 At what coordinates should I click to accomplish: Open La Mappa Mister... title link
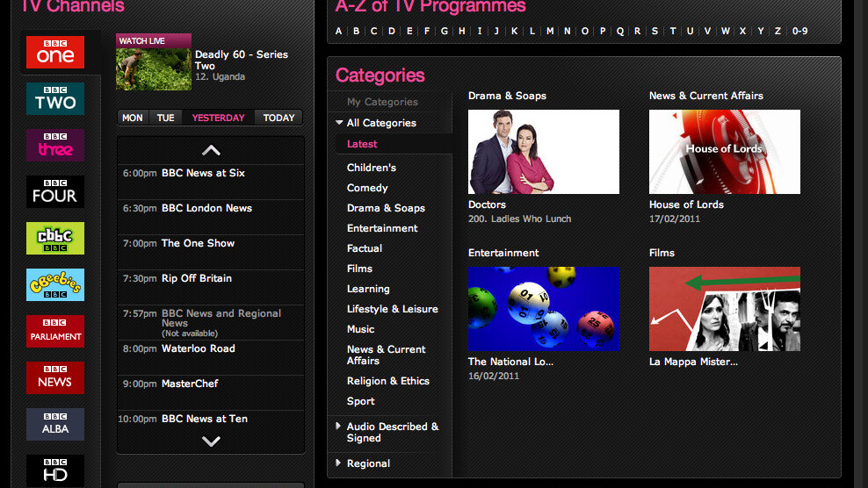693,362
